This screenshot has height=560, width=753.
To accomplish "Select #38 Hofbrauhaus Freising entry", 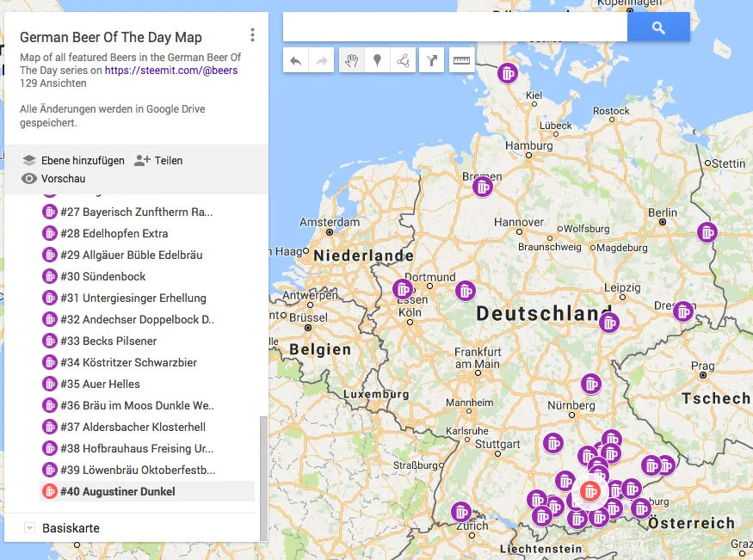I will tap(147, 448).
